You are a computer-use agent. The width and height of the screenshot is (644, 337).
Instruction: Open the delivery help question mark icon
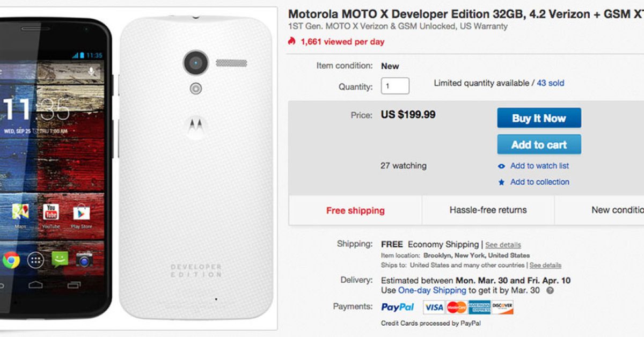550,290
